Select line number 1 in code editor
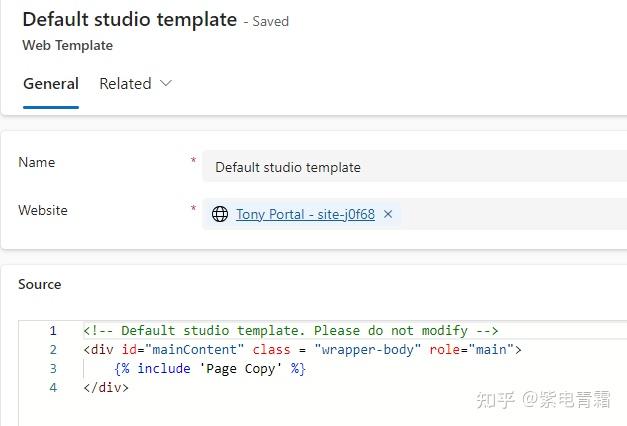The height and width of the screenshot is (426, 627). pos(53,331)
